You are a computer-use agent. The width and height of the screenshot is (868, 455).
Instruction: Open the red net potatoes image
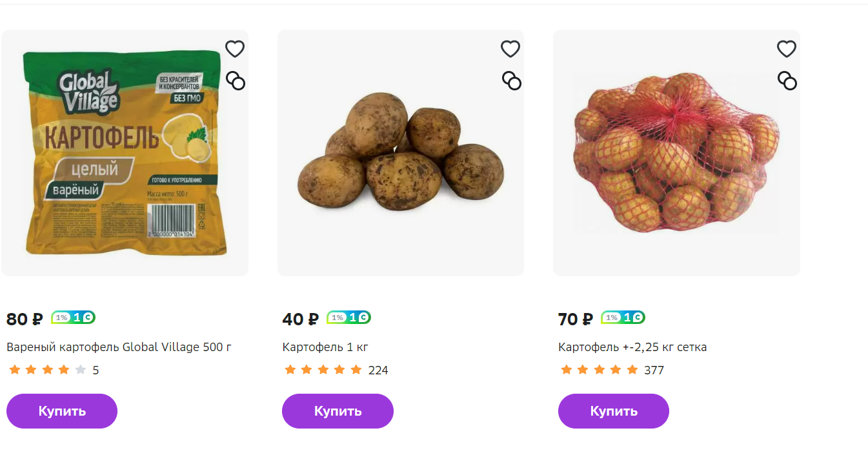676,153
